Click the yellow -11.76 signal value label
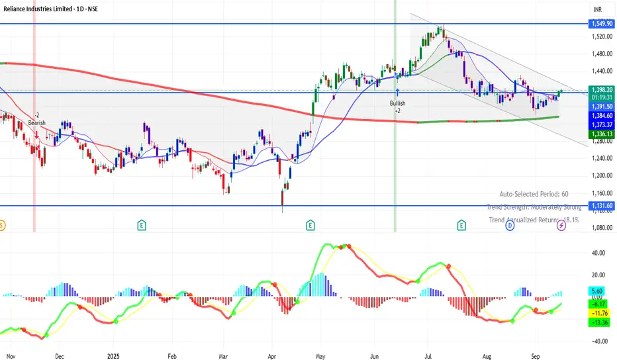Screen dimensions: 617x364 point(599,313)
